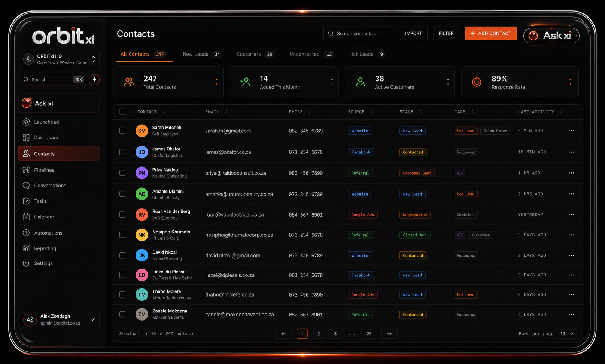The image size is (605, 364).
Task: Sort by the STAGE column header
Action: [411, 112]
